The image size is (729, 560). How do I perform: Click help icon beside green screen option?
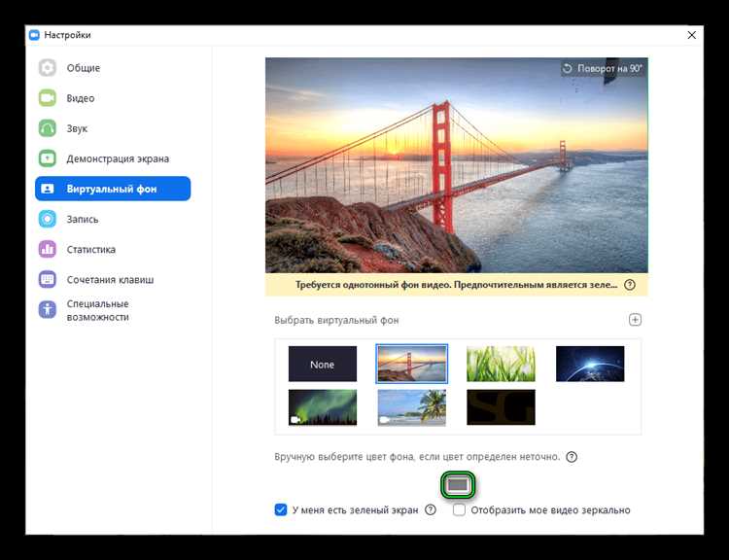point(431,509)
